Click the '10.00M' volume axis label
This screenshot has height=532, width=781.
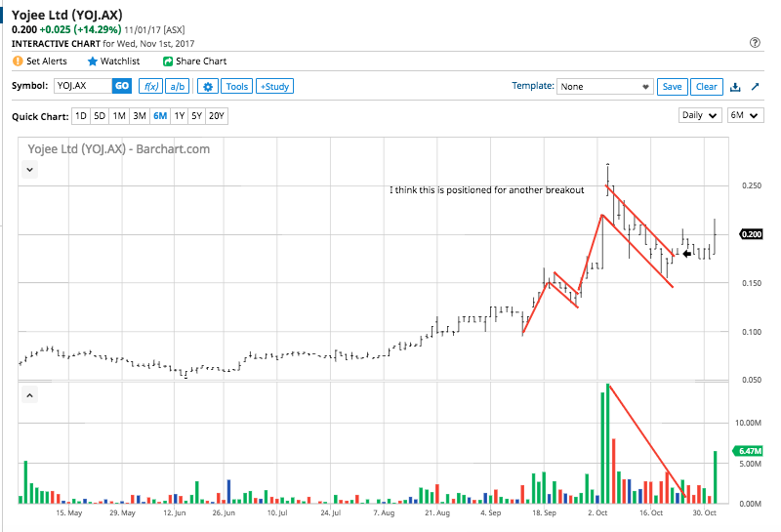pyautogui.click(x=748, y=423)
